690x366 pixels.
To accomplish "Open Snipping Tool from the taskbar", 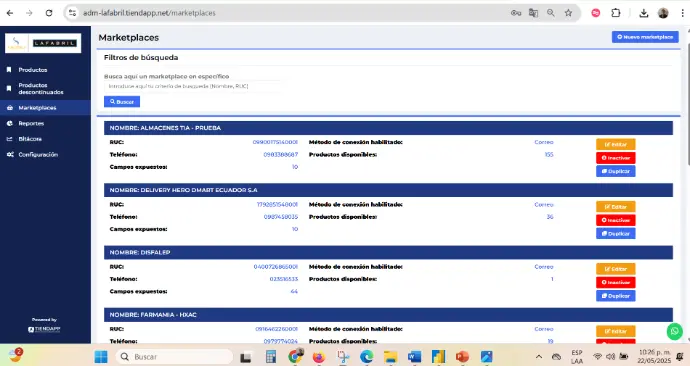I will pos(343,357).
